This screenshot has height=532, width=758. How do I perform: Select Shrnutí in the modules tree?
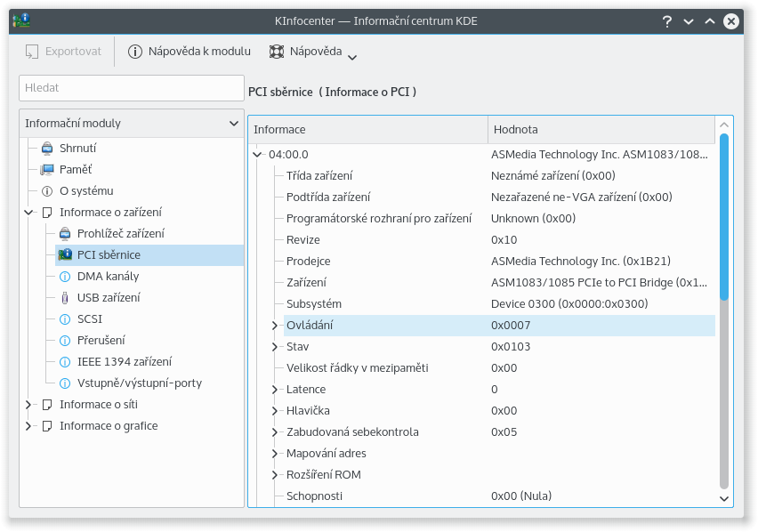(77, 149)
